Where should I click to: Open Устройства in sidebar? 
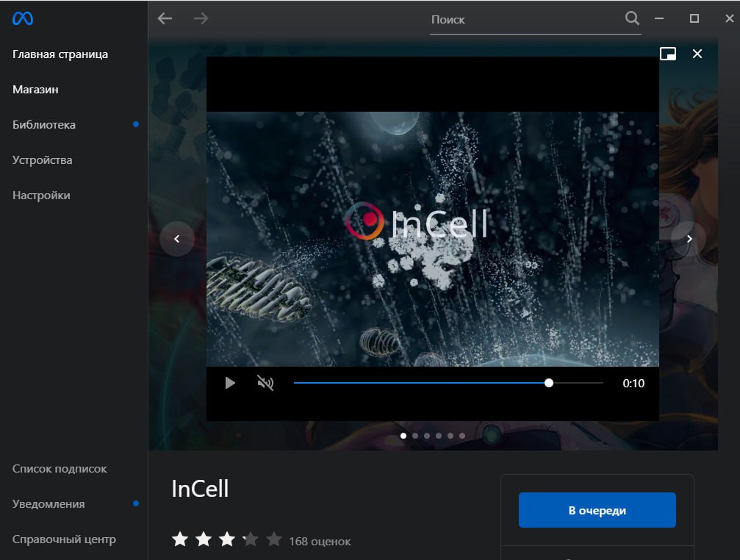(x=43, y=160)
